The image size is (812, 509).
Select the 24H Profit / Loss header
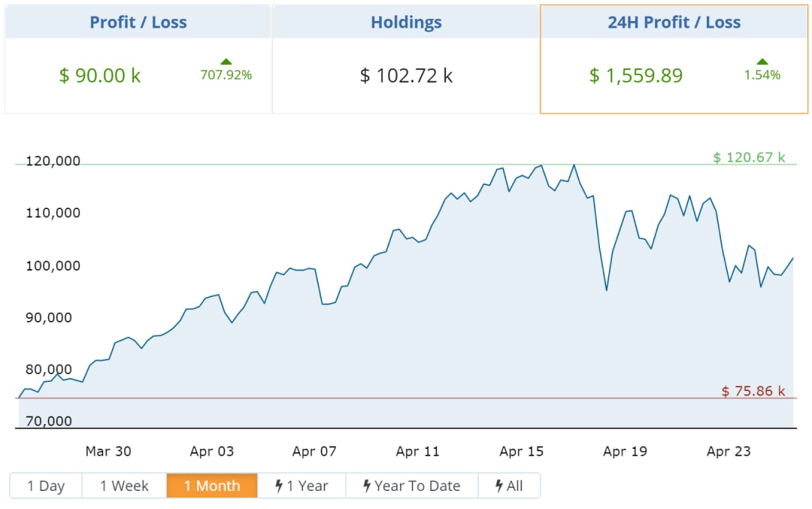tap(674, 23)
